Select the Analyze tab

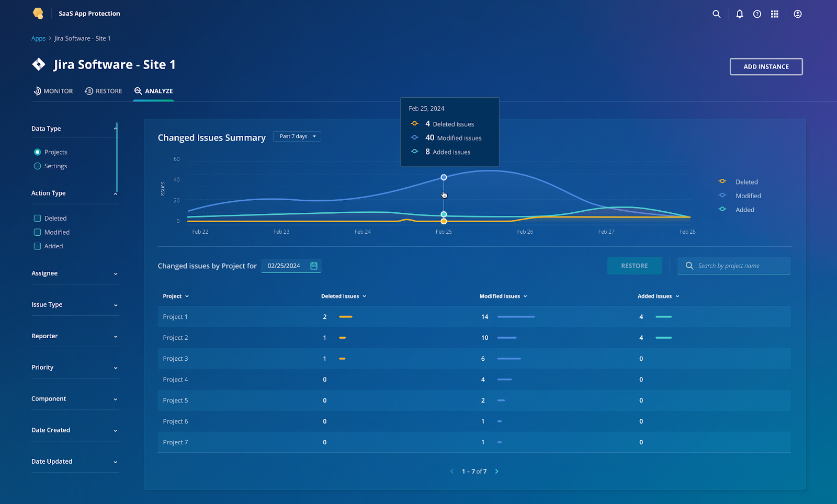[153, 91]
